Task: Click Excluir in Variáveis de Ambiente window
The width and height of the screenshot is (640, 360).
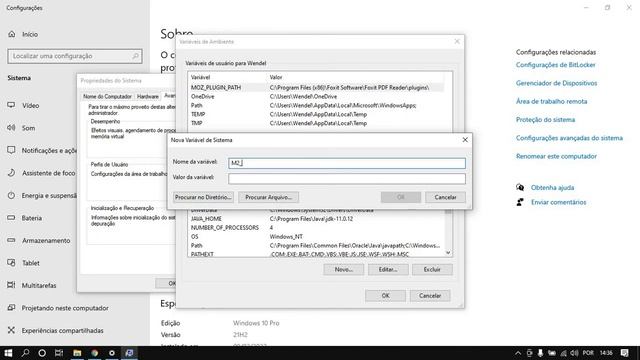Action: point(432,269)
